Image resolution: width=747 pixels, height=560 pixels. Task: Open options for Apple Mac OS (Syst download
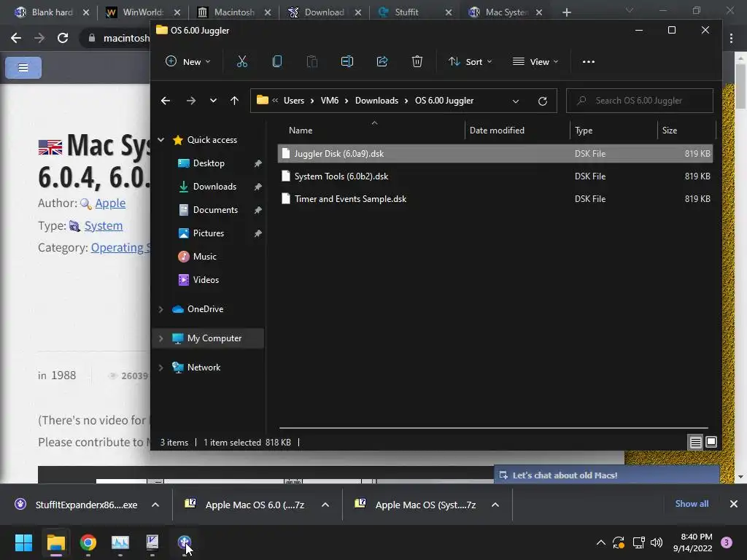tap(495, 505)
